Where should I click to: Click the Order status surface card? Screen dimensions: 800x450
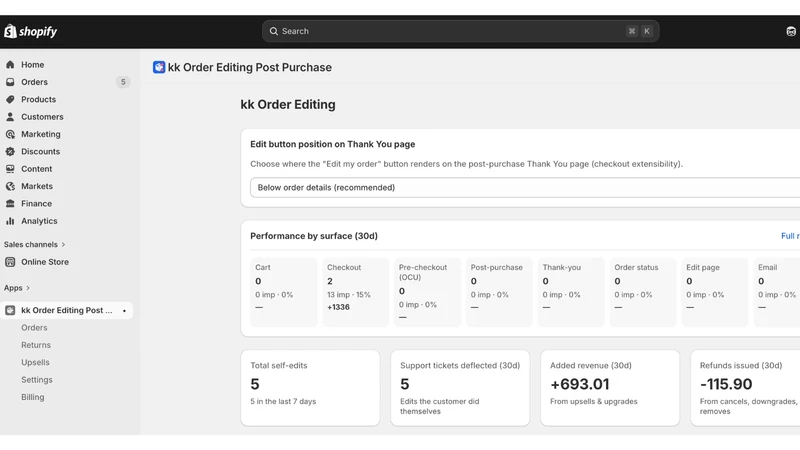coord(643,292)
